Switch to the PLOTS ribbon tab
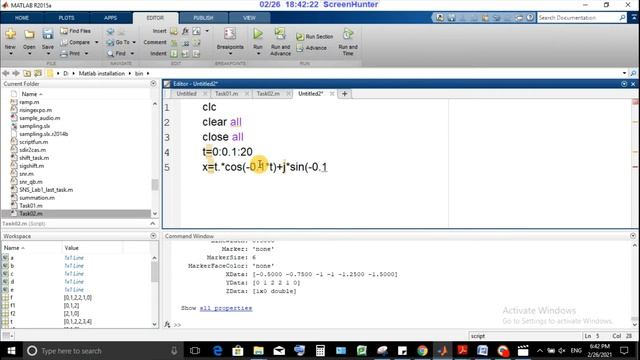The width and height of the screenshot is (640, 360). [x=66, y=18]
